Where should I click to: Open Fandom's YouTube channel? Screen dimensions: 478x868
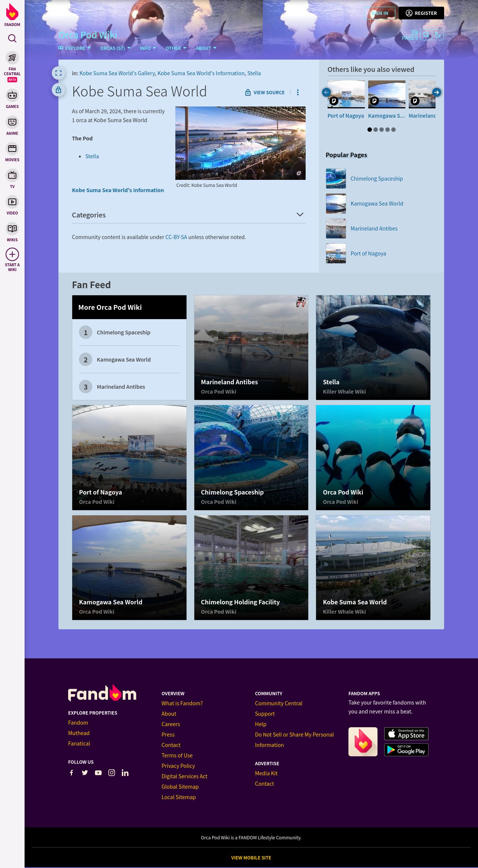click(98, 773)
